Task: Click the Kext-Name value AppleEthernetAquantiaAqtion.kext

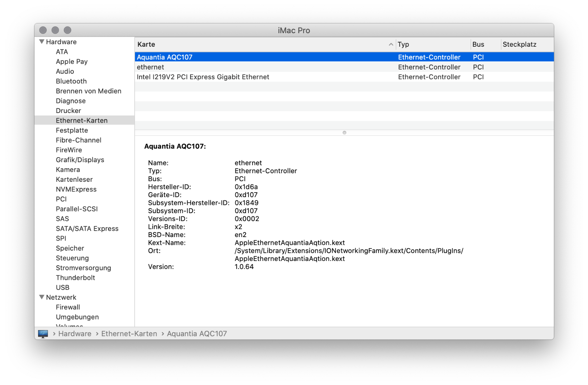Action: [x=290, y=243]
